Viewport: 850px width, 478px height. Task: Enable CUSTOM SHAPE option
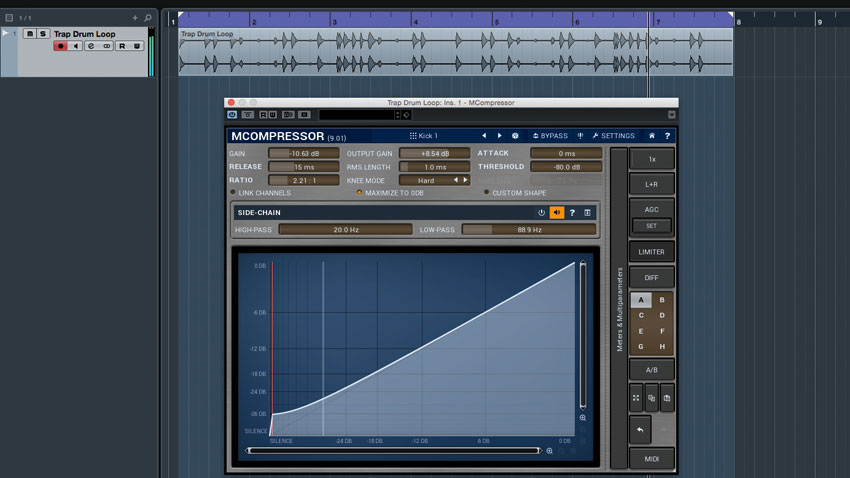pyautogui.click(x=515, y=193)
